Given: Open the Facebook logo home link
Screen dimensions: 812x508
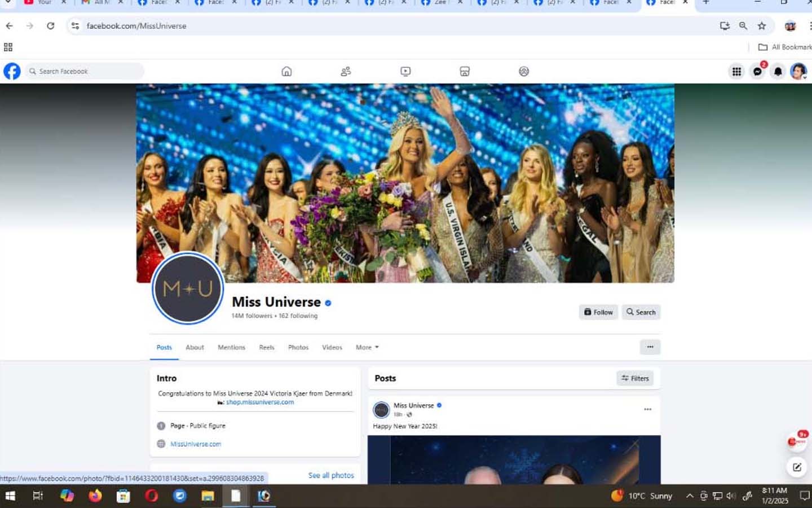Looking at the screenshot, I should click(12, 71).
